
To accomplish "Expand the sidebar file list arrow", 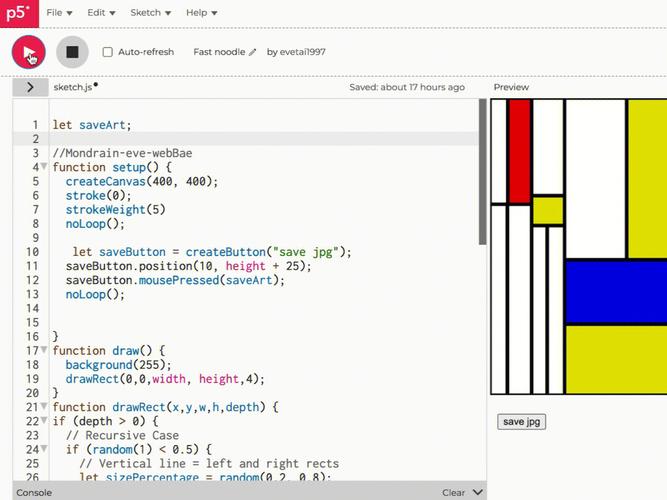I will [30, 87].
